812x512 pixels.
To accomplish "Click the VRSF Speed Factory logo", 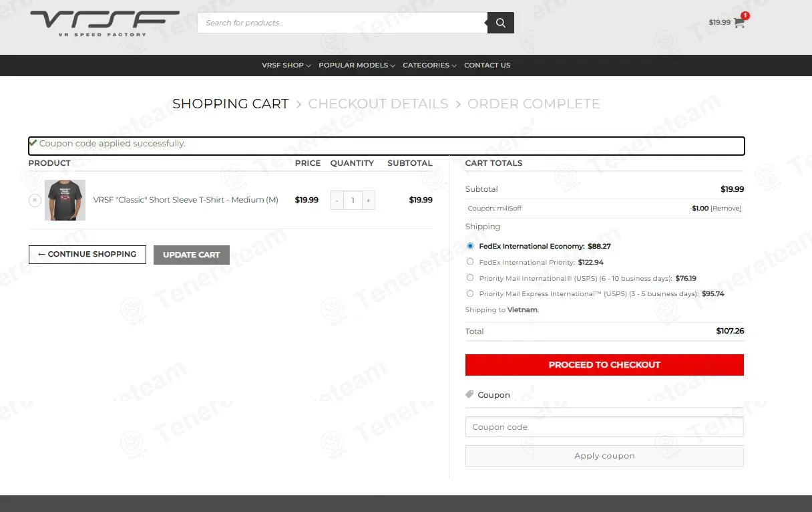I will click(105, 23).
